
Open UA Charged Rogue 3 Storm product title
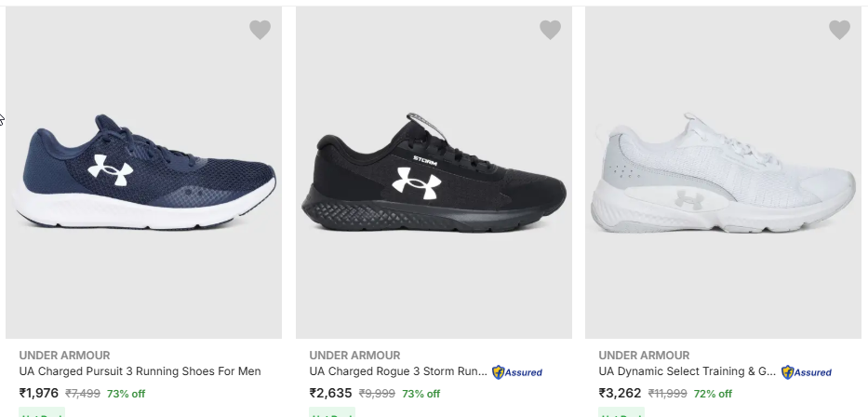[398, 371]
